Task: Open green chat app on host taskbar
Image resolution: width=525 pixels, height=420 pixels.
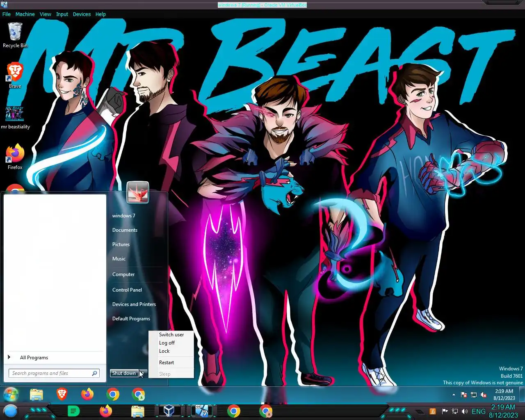Action: click(x=73, y=411)
